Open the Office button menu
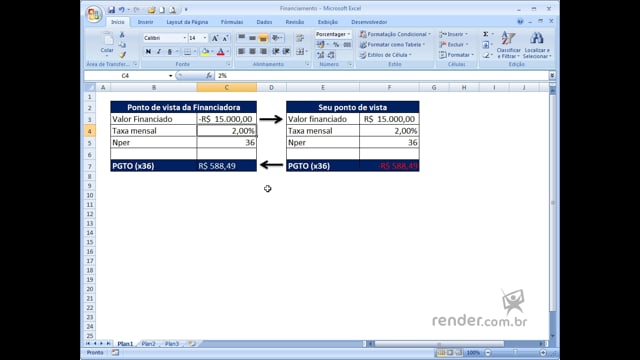The image size is (640, 360). pos(93,14)
